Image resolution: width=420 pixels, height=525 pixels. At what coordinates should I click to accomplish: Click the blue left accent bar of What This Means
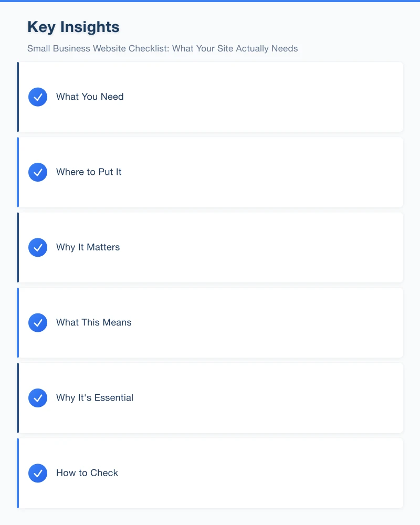pyautogui.click(x=18, y=322)
